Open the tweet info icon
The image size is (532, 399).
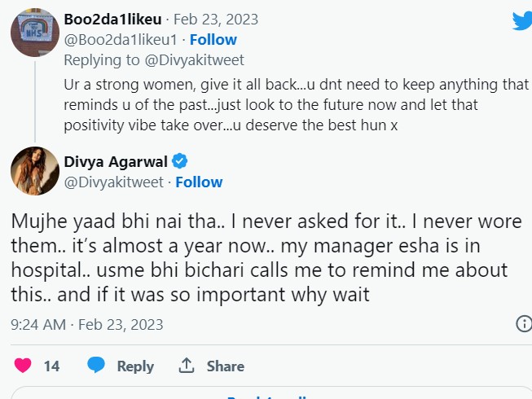point(524,324)
